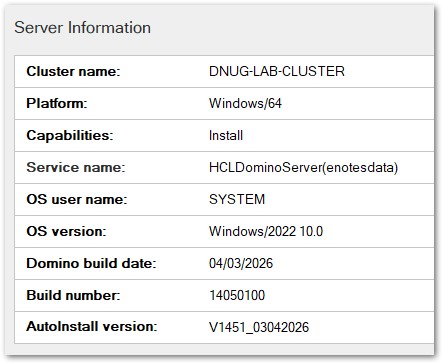The image size is (443, 364).
Task: Select the 'AutoInstall version:' label
Action: click(92, 326)
